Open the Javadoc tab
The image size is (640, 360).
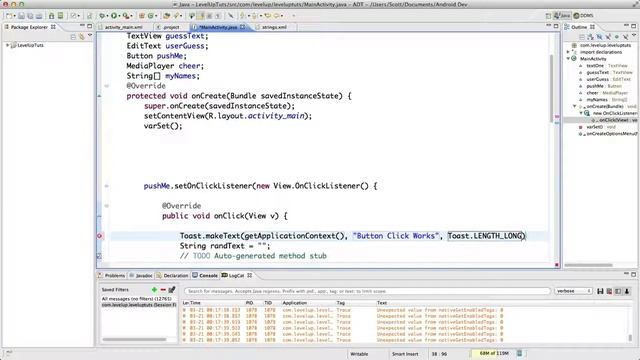point(141,276)
